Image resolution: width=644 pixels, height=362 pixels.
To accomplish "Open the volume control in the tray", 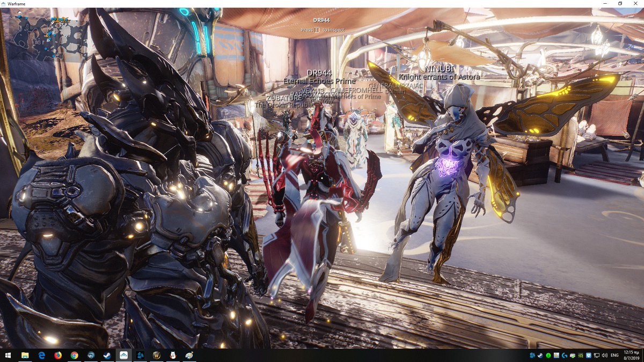I will click(605, 356).
